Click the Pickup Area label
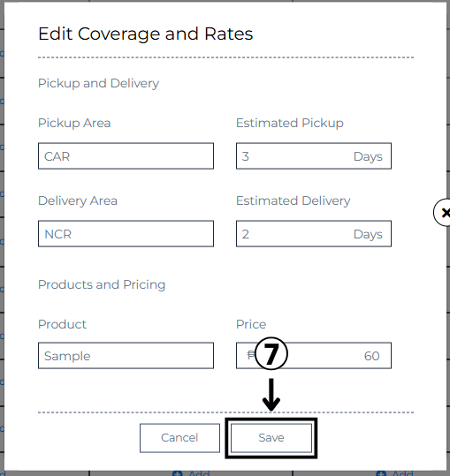450x476 pixels. click(74, 123)
